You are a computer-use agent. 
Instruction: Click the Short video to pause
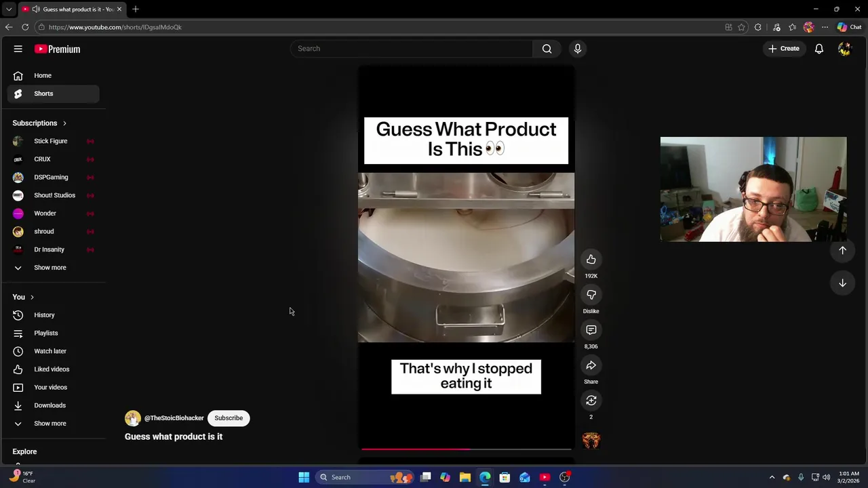pos(466,258)
